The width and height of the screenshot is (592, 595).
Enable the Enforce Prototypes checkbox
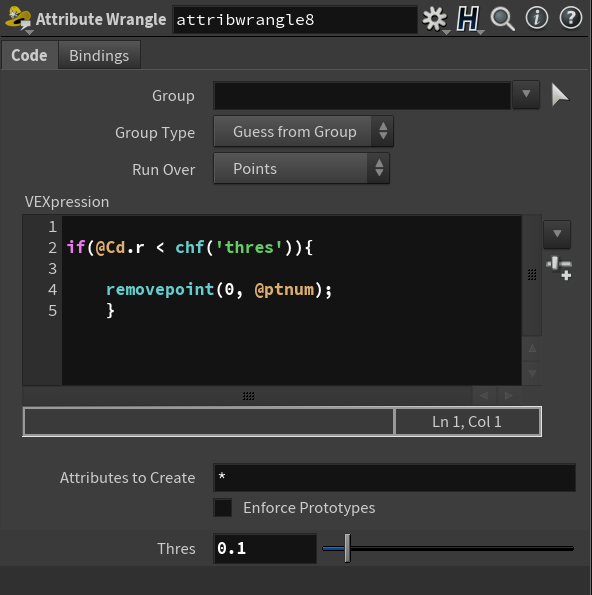(223, 508)
